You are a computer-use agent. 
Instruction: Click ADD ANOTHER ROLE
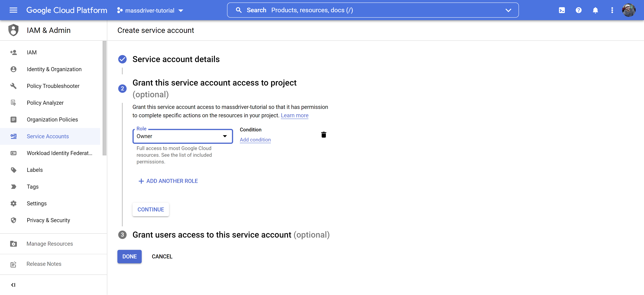[x=168, y=181]
